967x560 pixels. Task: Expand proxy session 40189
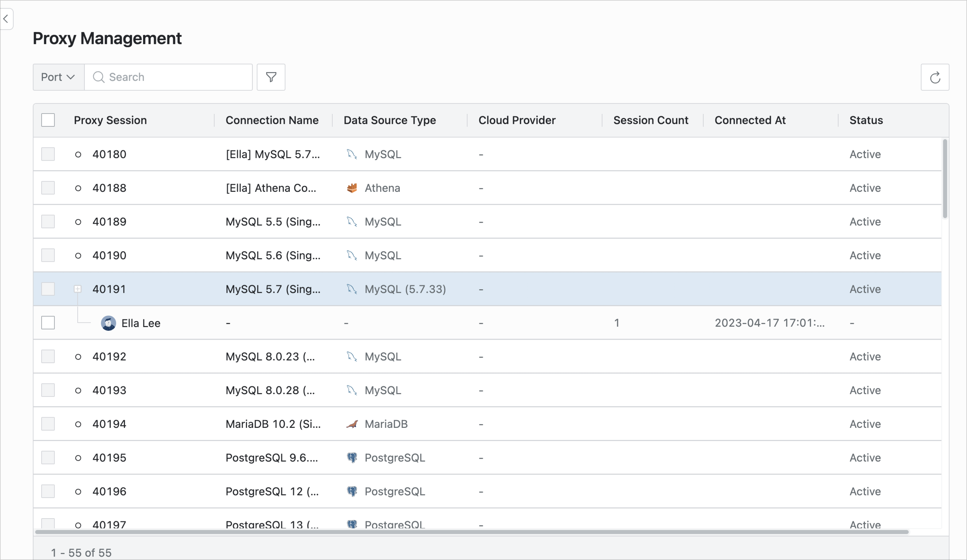(x=78, y=222)
